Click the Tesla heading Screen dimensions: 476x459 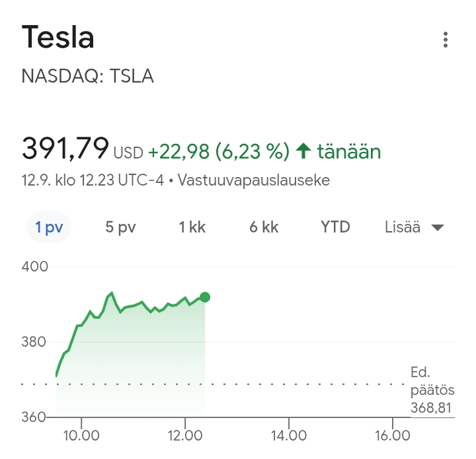coord(58,38)
